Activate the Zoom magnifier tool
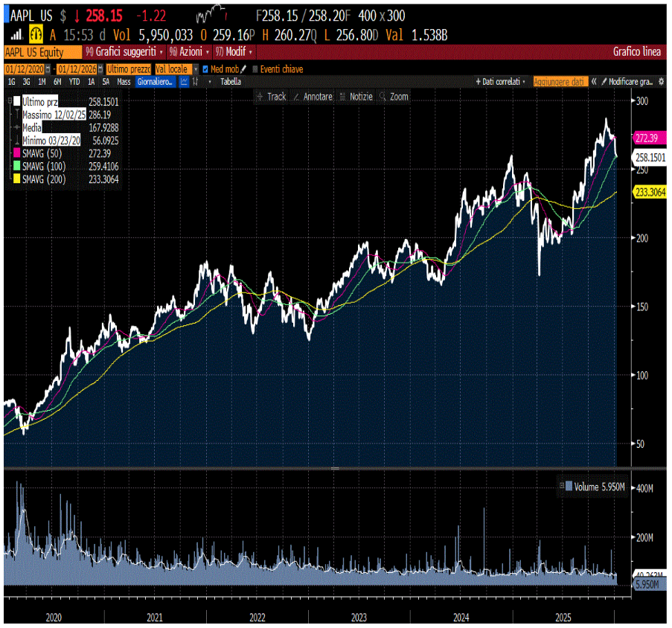This screenshot has height=628, width=672. click(394, 97)
